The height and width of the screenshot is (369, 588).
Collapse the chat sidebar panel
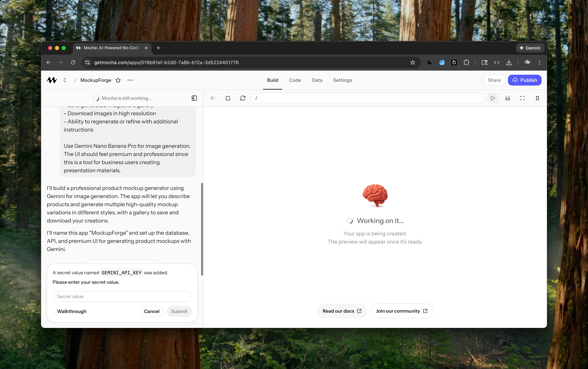click(194, 98)
